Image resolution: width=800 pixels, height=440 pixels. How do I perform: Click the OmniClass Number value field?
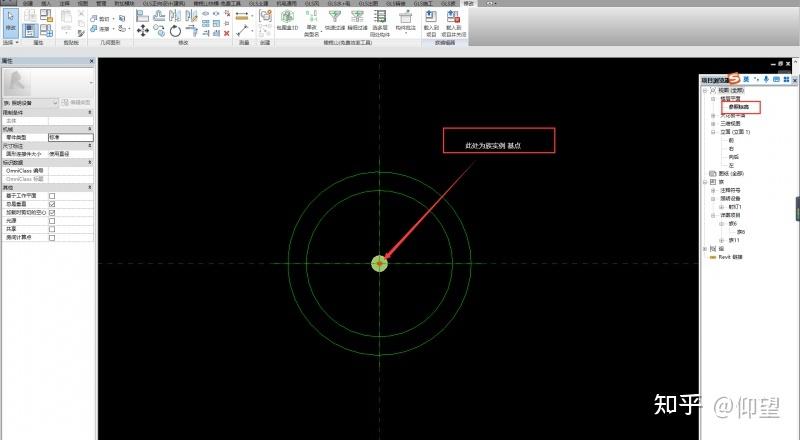[x=70, y=170]
